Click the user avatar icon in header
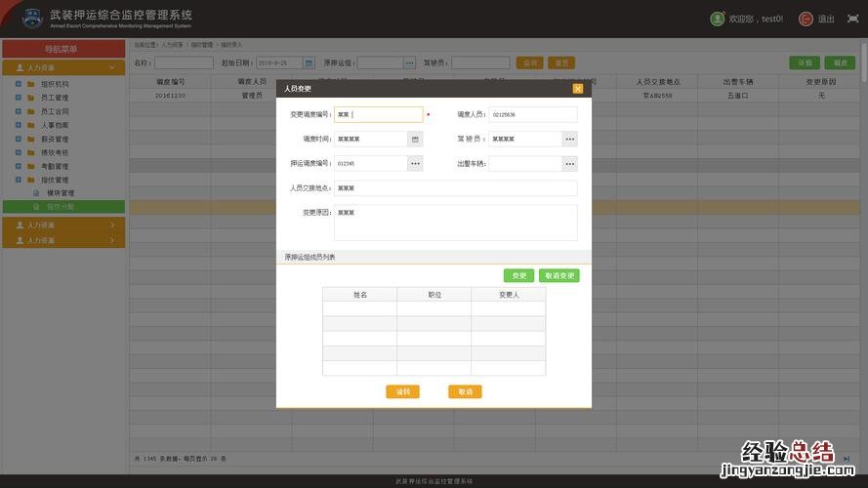 point(718,19)
